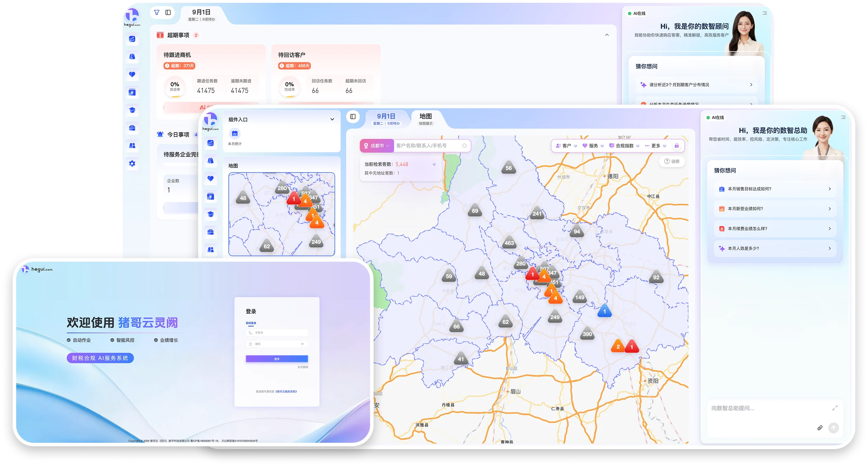The height and width of the screenshot is (466, 868).
Task: Open the 本月统计 widget icon
Action: [x=235, y=134]
